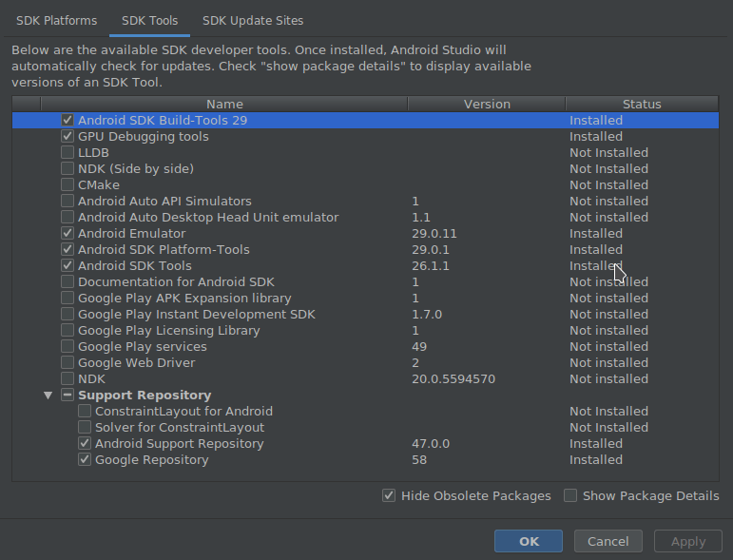733x560 pixels.
Task: Select the Android Emulator row name
Action: coord(132,233)
